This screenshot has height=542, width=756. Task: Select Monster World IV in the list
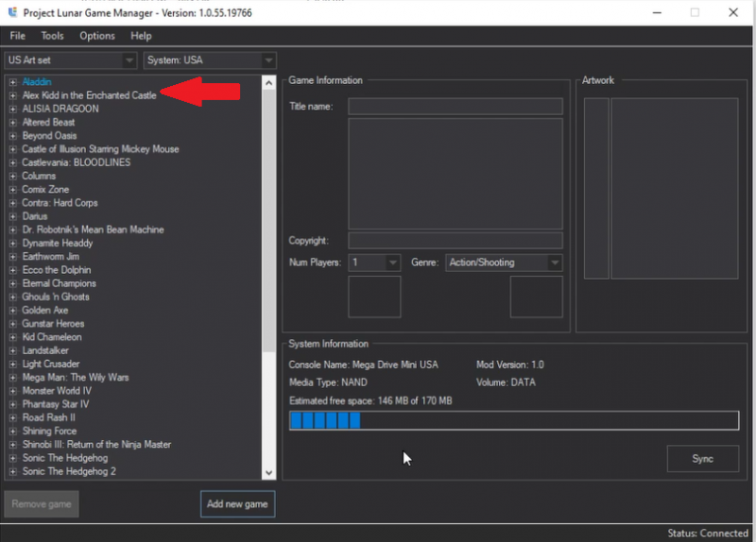coord(57,391)
